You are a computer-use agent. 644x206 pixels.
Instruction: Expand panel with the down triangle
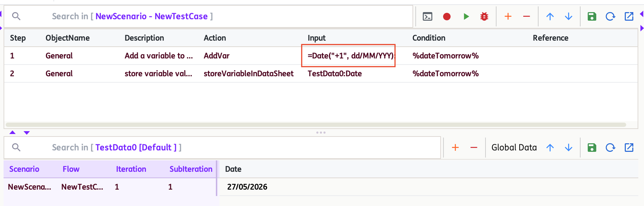(x=27, y=133)
